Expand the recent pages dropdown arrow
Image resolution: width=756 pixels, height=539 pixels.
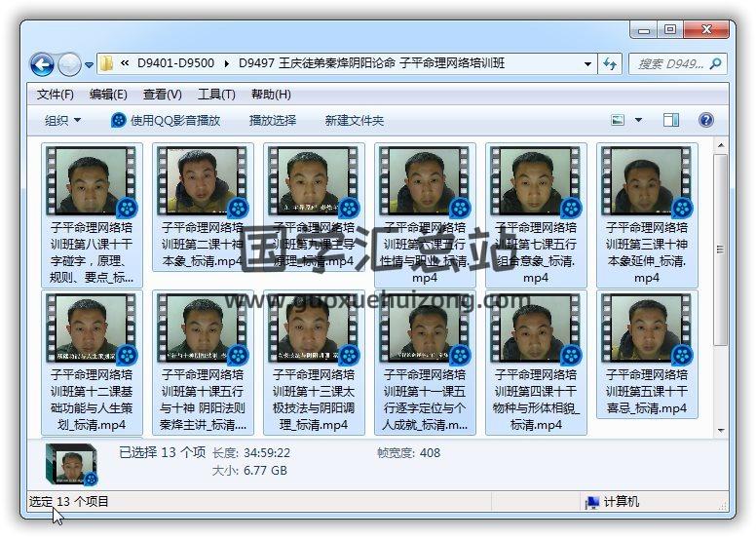(x=90, y=65)
